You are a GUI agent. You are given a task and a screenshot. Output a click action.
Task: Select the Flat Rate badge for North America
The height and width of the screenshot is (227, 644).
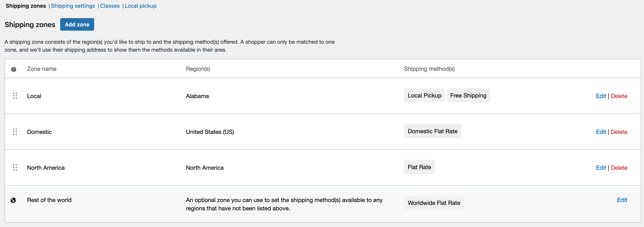click(419, 167)
